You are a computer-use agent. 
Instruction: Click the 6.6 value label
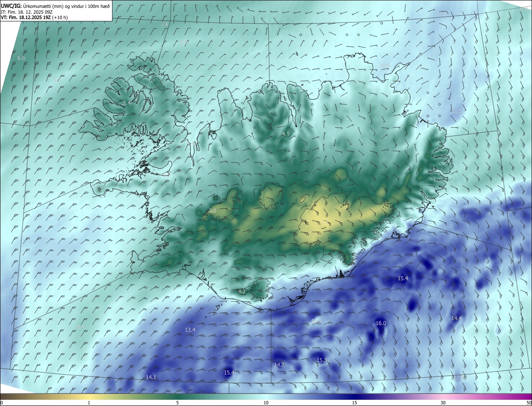click(x=21, y=58)
